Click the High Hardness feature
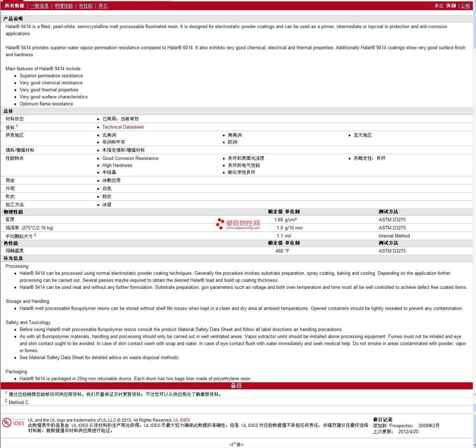The image size is (476, 448). click(117, 165)
